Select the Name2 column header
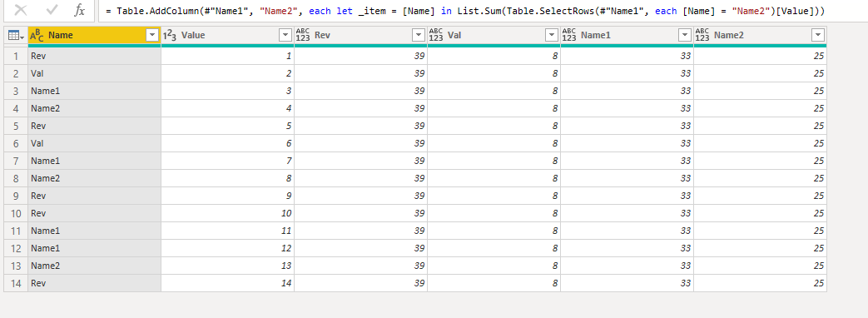Screen dimensions: 868x318 coord(760,36)
